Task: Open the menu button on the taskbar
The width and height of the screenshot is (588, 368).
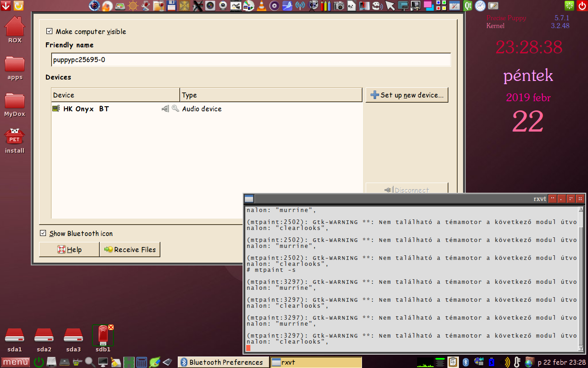Action: coord(16,362)
